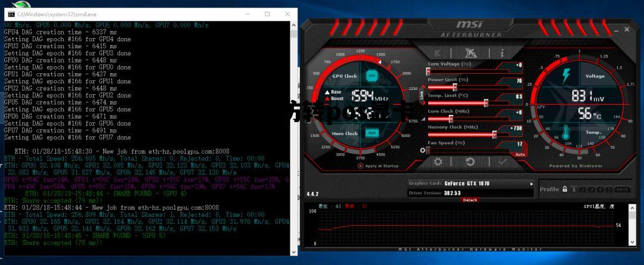
Task: Click the Core Voltage slider handle
Action: [428, 71]
